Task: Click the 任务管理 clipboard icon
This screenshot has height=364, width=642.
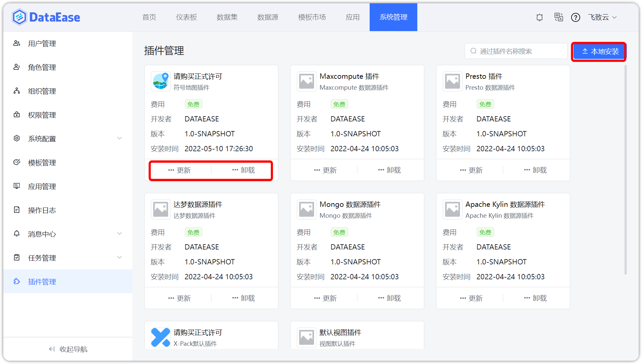Action: point(17,257)
